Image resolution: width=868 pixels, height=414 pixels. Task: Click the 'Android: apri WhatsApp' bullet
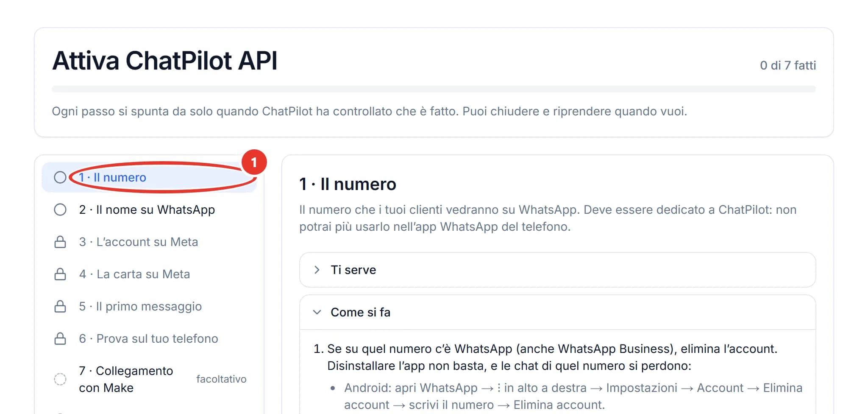pos(573,396)
